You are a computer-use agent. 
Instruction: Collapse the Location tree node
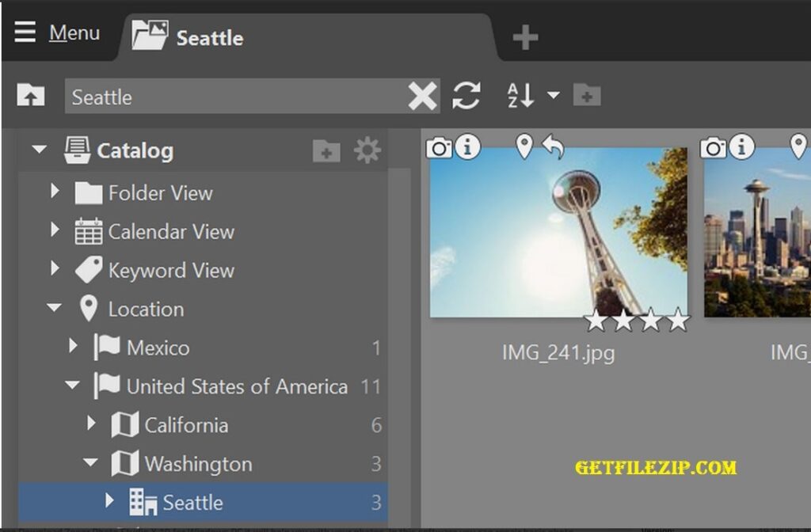coord(52,309)
